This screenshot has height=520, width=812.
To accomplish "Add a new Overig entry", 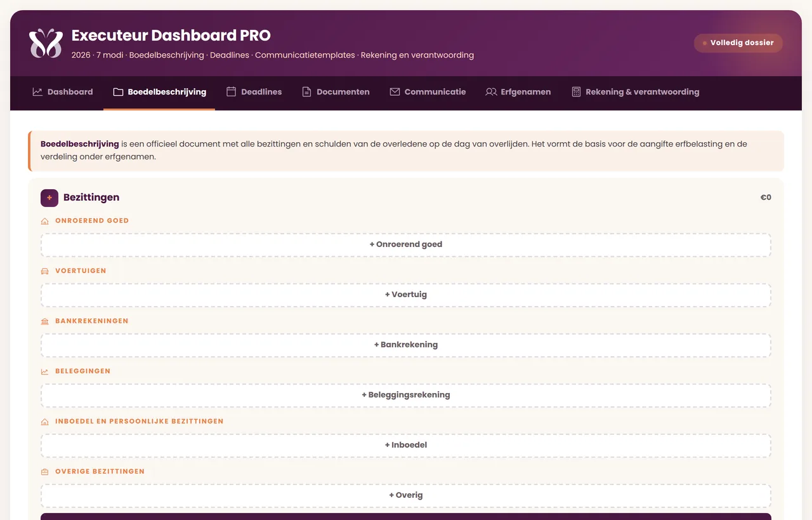I will (x=406, y=495).
